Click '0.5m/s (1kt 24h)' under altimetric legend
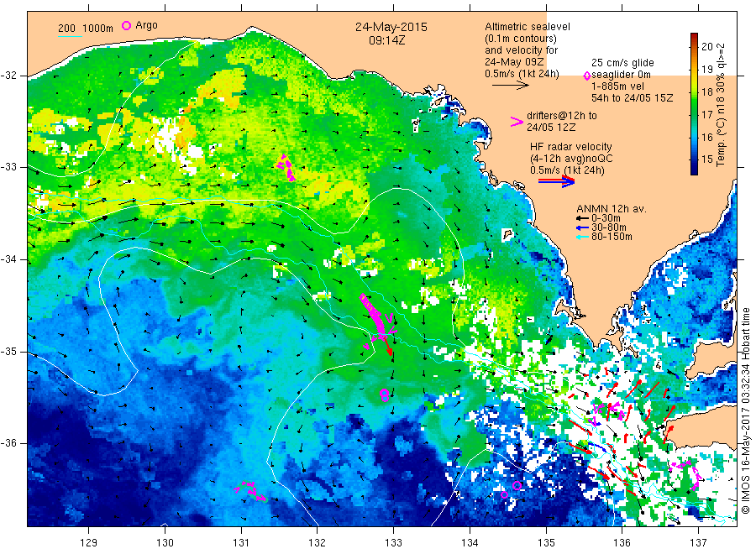This screenshot has height=554, width=756. (x=522, y=74)
